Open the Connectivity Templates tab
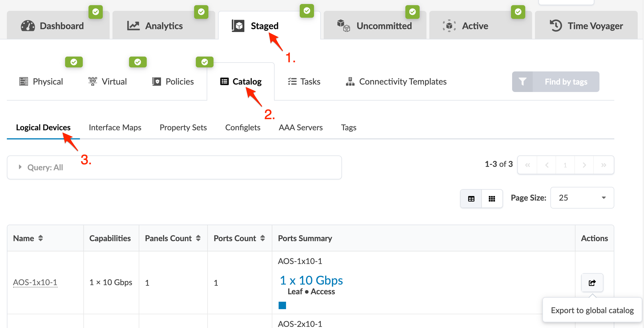The image size is (644, 328). tap(396, 82)
